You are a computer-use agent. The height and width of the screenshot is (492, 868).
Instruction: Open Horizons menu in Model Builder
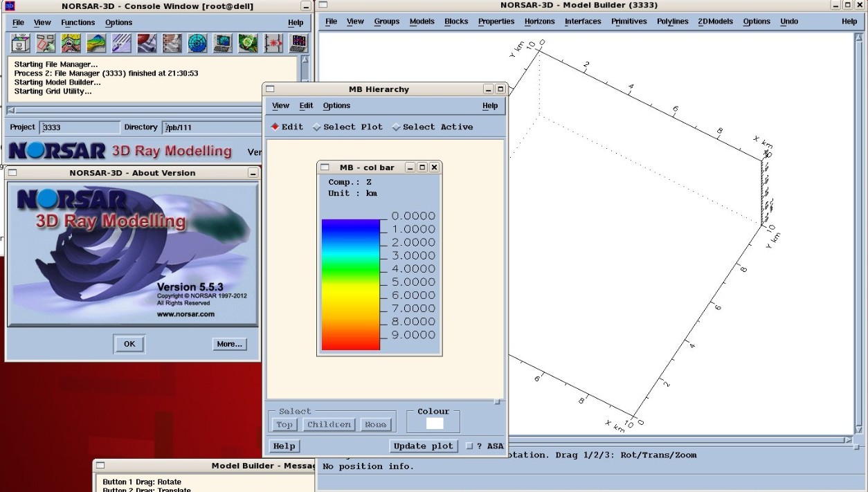pos(540,21)
